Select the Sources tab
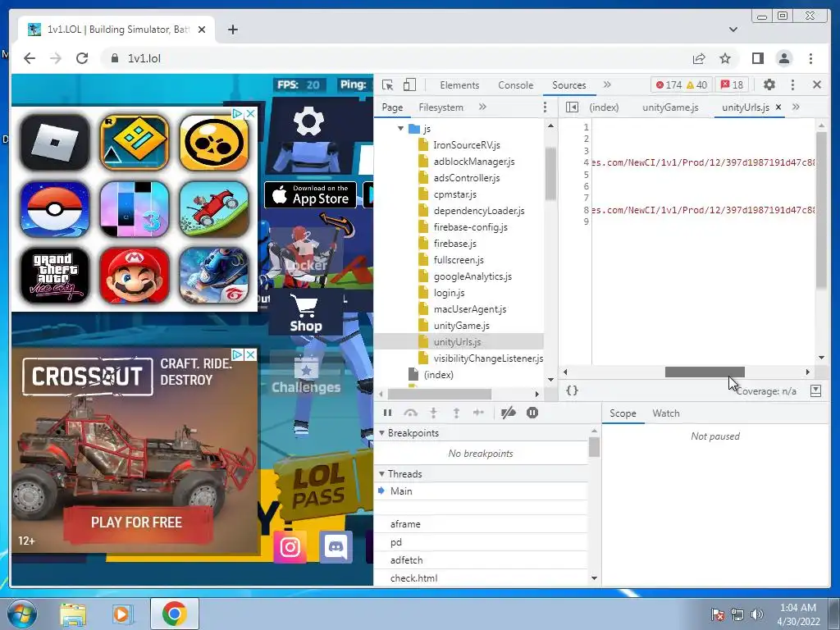This screenshot has width=840, height=630. tap(569, 85)
